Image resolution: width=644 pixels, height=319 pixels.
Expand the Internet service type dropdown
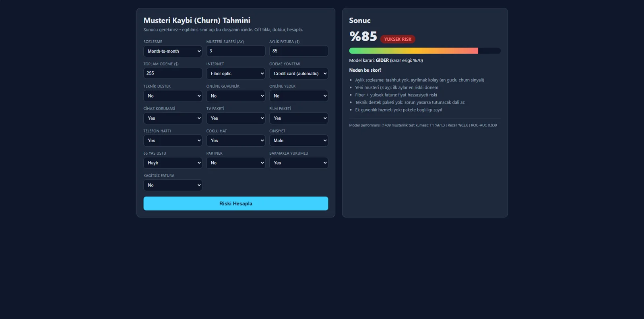235,73
